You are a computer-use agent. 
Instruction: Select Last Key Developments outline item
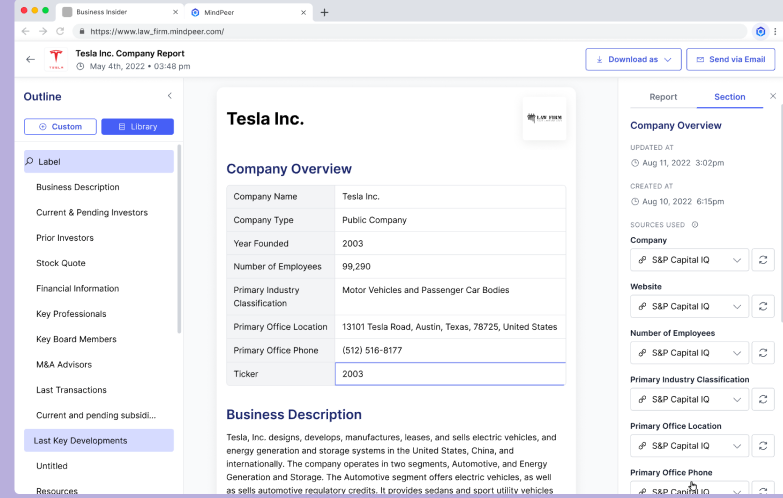click(99, 441)
